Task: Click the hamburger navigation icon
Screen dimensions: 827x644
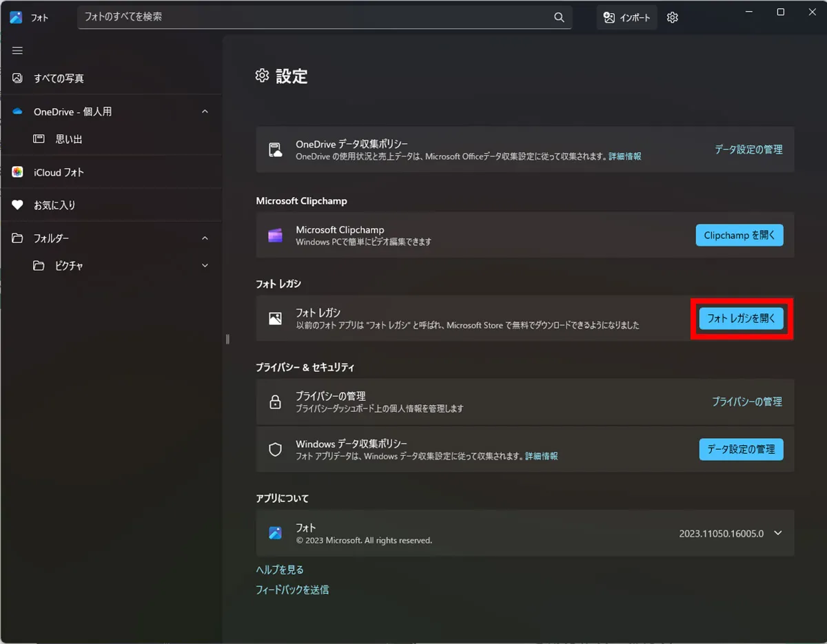Action: [17, 50]
